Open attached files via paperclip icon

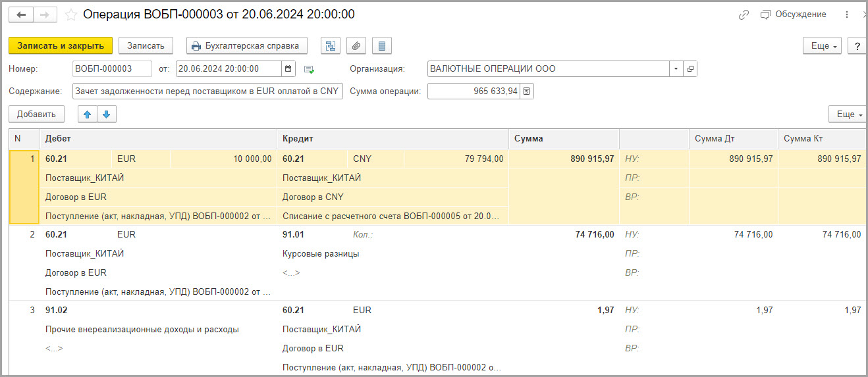[356, 45]
